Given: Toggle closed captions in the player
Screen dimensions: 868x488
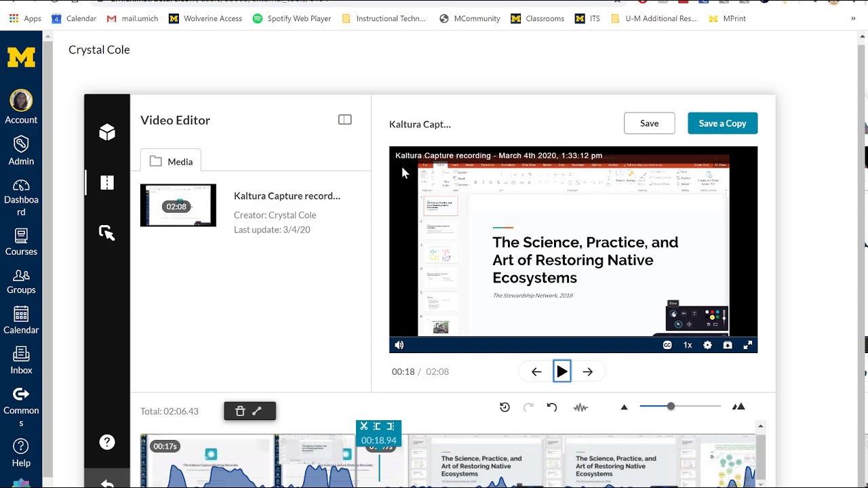Looking at the screenshot, I should pos(667,345).
